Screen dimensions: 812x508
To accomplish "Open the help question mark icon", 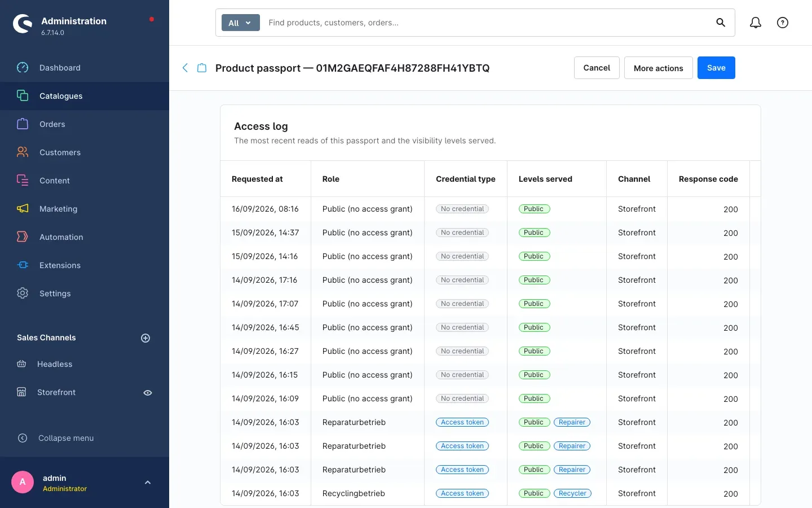I will [783, 23].
